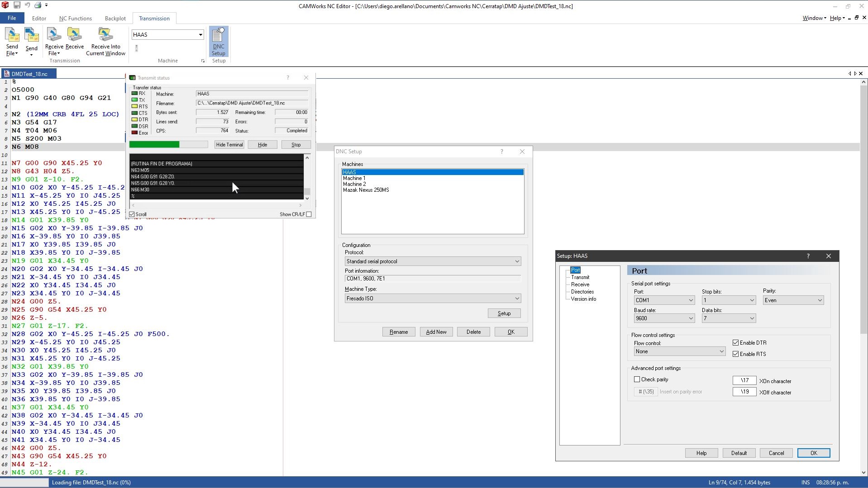
Task: Open the Port COM1 dropdown
Action: (664, 300)
